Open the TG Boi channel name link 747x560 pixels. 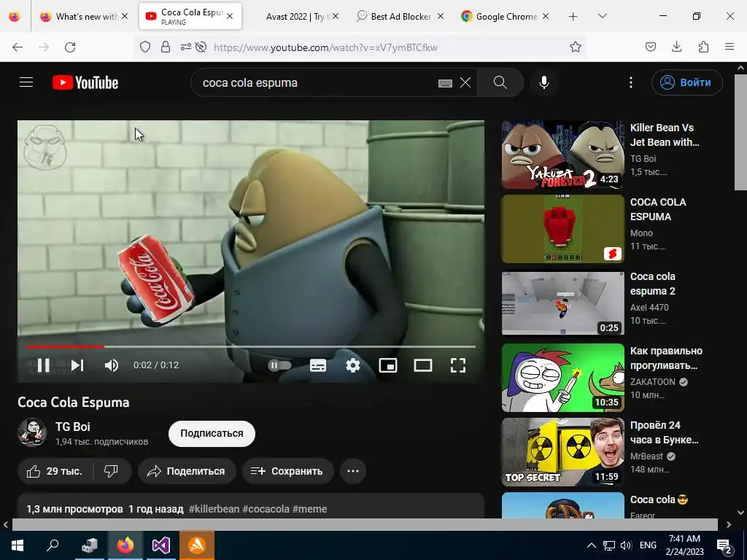click(72, 427)
